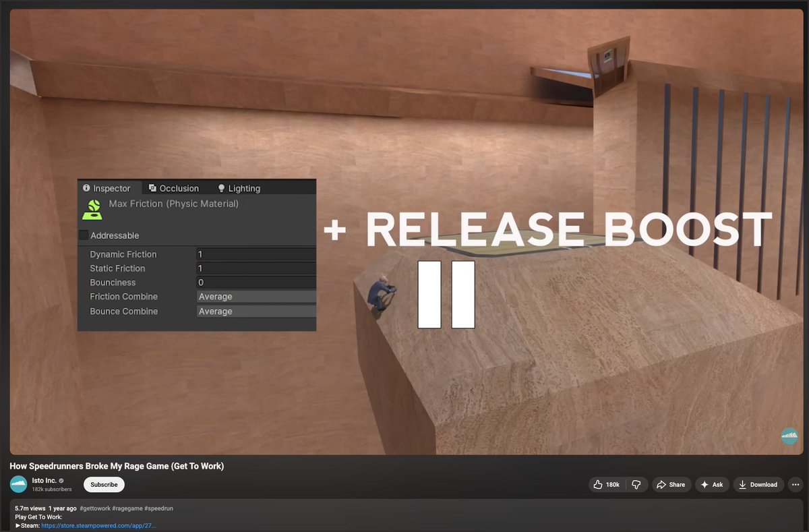Click the video title How Speedrunners Broke My Rage Game
The image size is (809, 532).
[117, 466]
